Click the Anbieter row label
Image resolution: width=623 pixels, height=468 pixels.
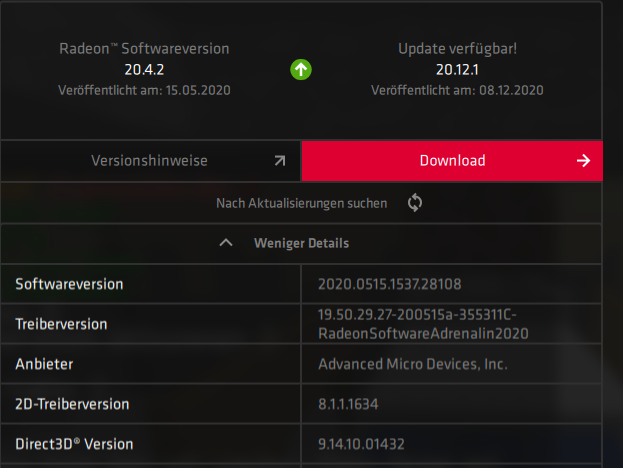pyautogui.click(x=44, y=364)
